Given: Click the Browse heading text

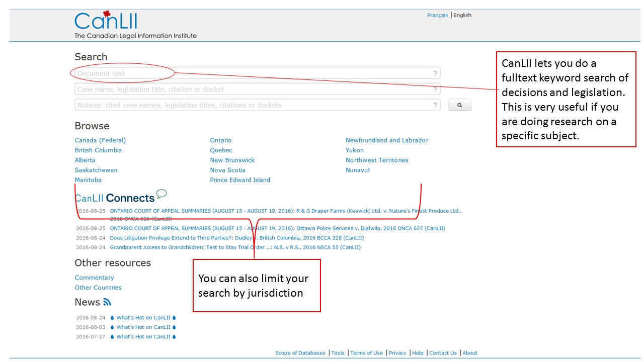Looking at the screenshot, I should 92,126.
